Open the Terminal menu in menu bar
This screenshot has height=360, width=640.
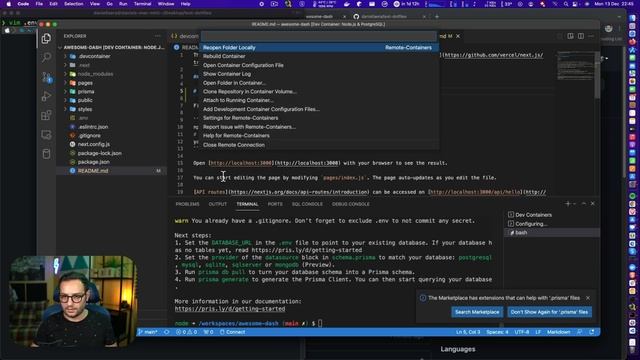click(x=142, y=4)
